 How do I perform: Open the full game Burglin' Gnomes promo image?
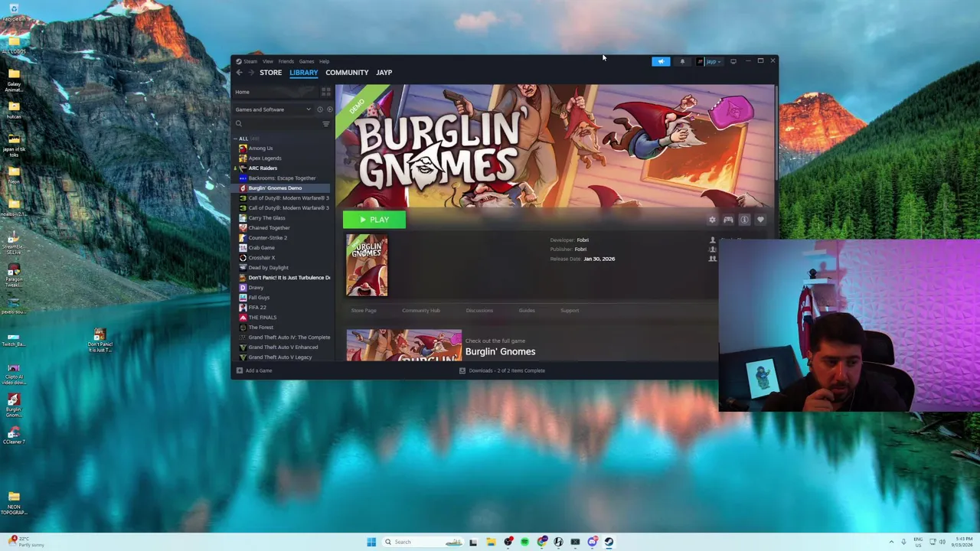pyautogui.click(x=404, y=345)
